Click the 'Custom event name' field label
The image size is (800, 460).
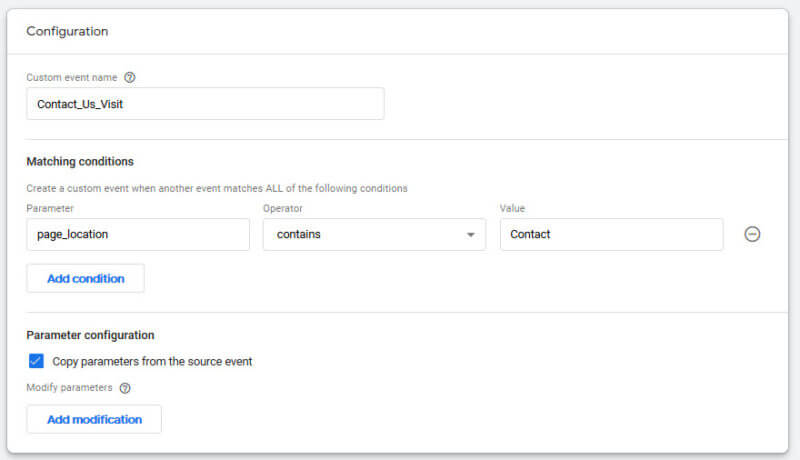72,78
